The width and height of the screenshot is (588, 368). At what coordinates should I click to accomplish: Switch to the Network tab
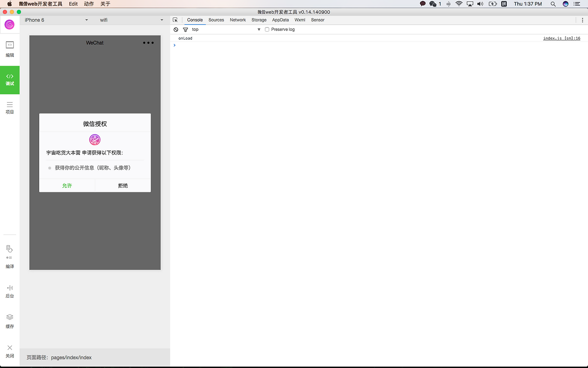click(237, 20)
